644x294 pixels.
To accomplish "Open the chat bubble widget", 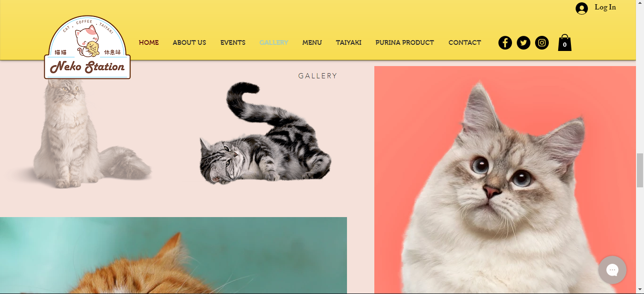I will tap(612, 270).
